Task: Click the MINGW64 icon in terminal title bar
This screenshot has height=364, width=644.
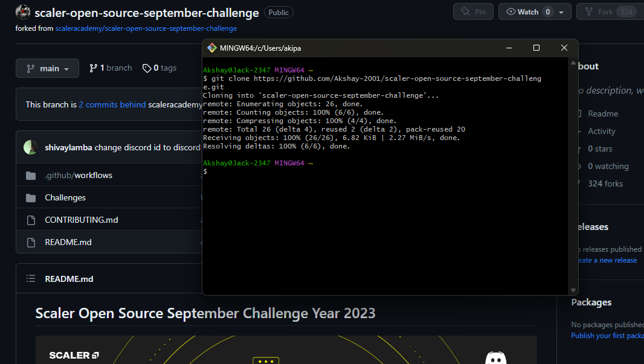Action: (x=212, y=48)
